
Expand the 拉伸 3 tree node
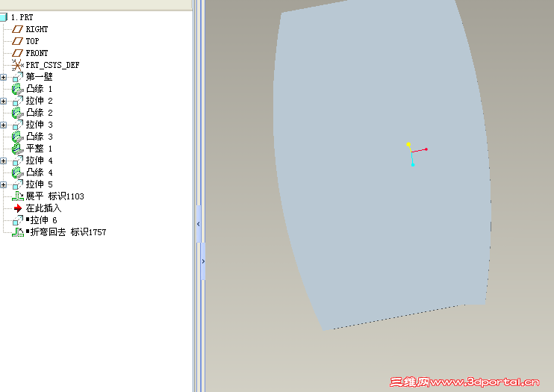point(3,125)
